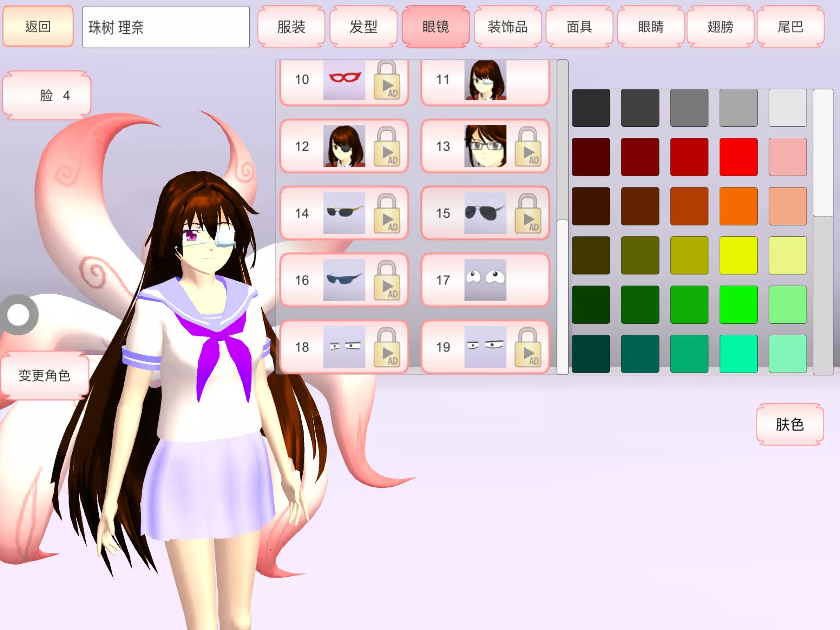This screenshot has width=840, height=630.
Task: Pick the black eyepatch item 12
Action: click(344, 146)
